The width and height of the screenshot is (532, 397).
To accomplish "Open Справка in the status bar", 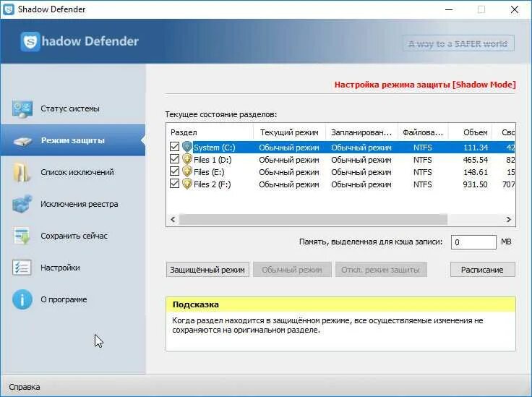I will tap(25, 387).
